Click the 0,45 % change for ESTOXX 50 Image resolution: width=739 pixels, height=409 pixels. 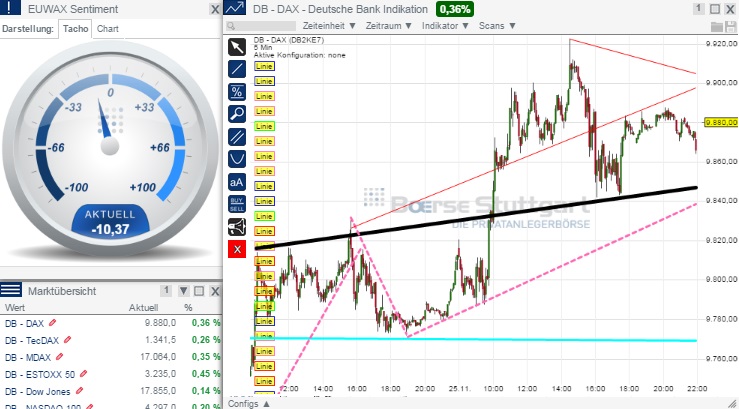[x=206, y=374]
